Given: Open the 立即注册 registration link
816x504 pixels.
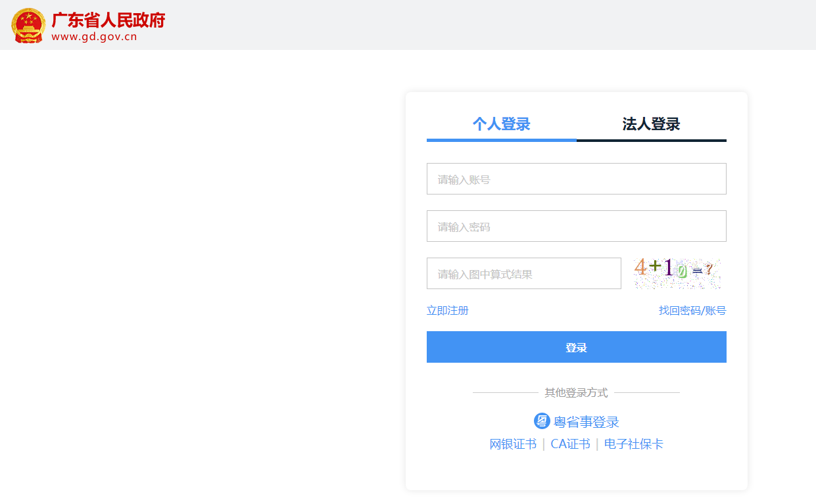Looking at the screenshot, I should (x=447, y=310).
